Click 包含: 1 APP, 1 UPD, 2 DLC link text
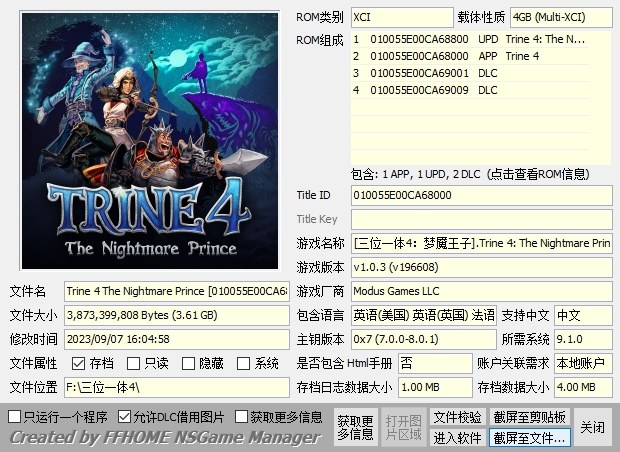620x452 pixels. (470, 174)
